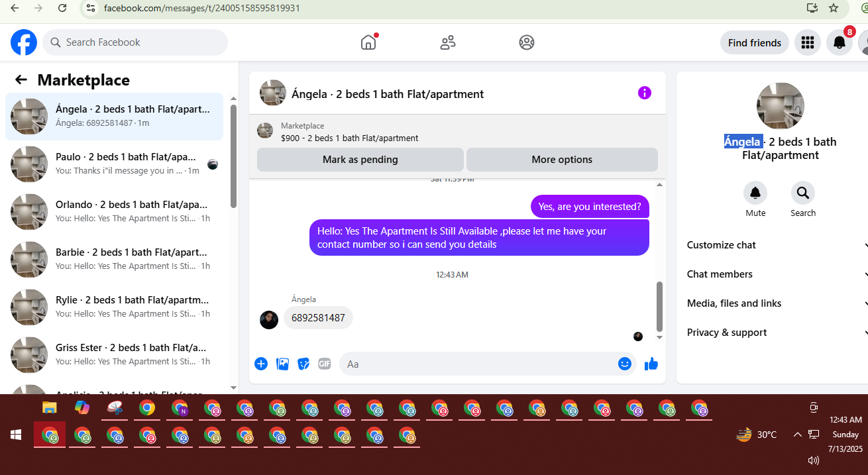
Task: Open the Orlando conversation in the list
Action: pyautogui.click(x=114, y=212)
